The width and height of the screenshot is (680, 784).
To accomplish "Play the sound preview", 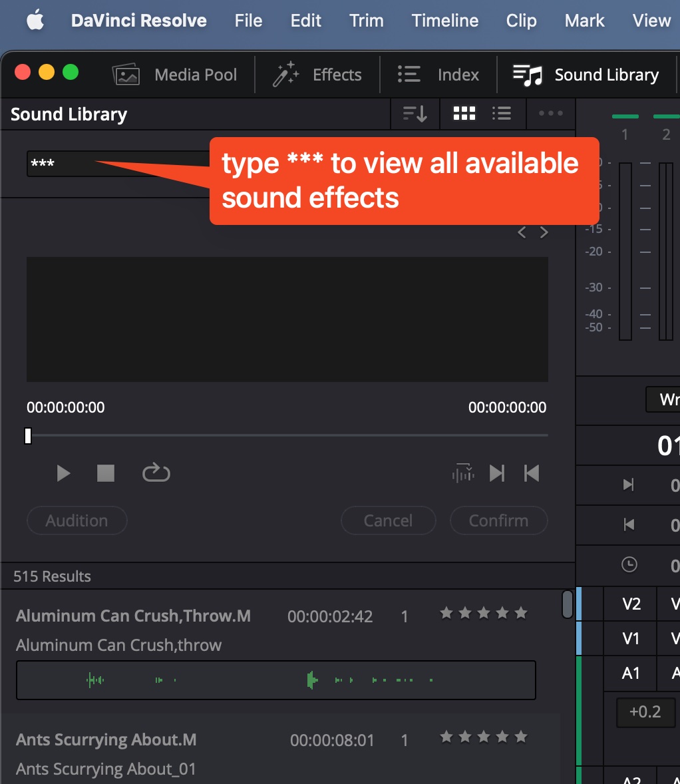I will (x=63, y=473).
